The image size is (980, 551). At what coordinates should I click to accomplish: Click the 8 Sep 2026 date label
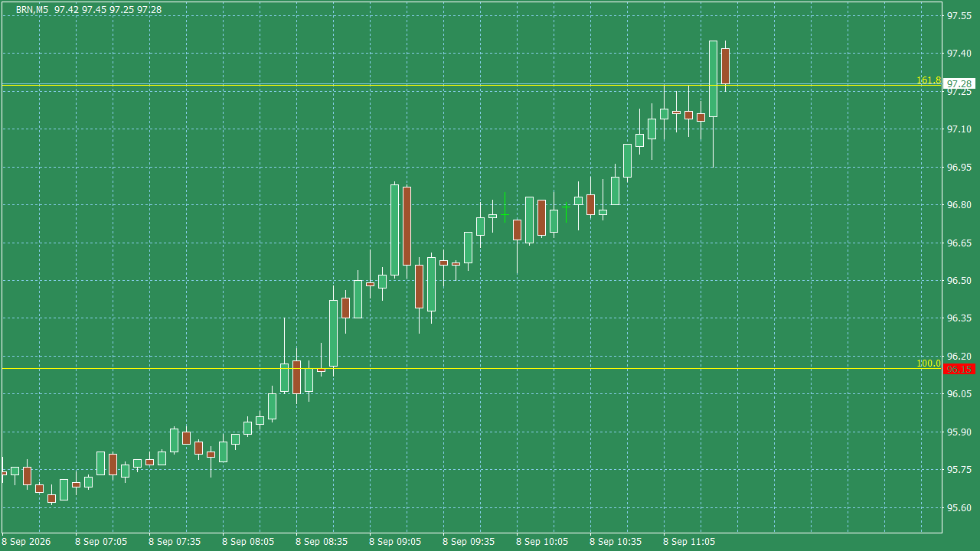[26, 542]
